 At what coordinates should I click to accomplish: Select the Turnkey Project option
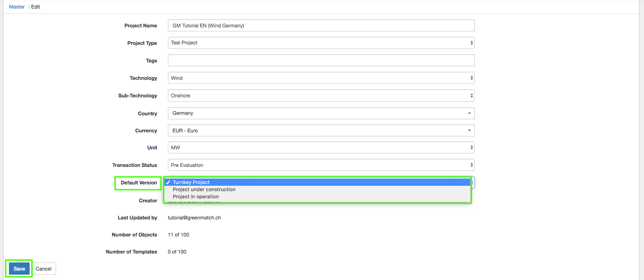tap(191, 182)
